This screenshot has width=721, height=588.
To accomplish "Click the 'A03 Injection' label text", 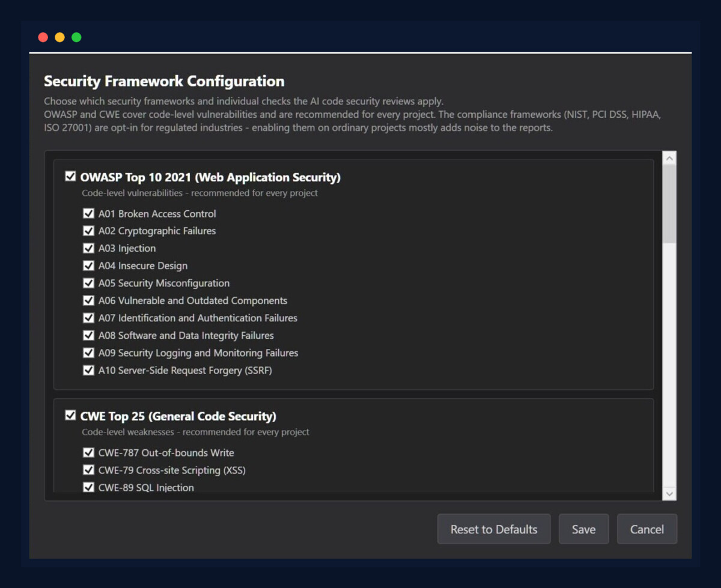I will coord(127,248).
